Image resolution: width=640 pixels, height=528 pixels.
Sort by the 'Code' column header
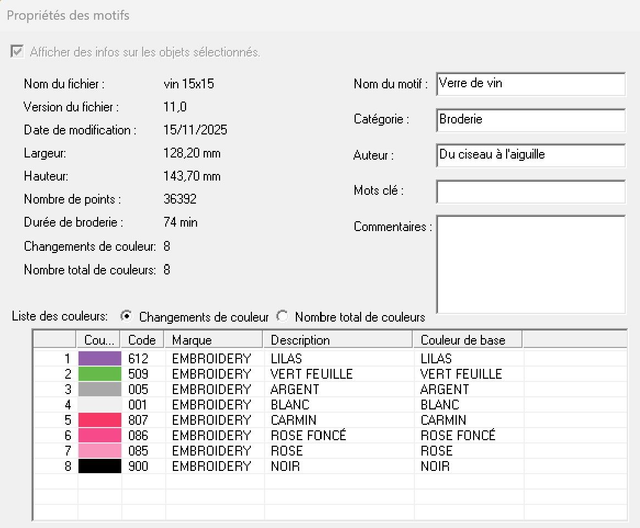(143, 340)
